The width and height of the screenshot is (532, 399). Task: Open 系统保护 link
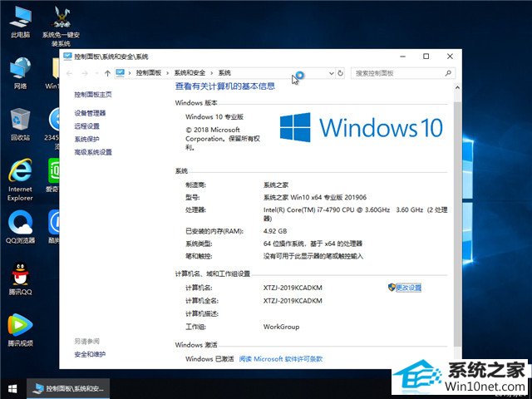pos(86,139)
